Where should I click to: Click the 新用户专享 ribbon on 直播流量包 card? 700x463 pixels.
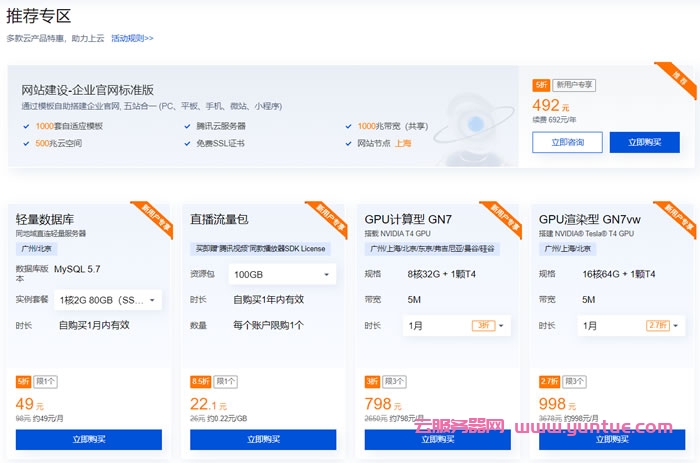click(328, 216)
